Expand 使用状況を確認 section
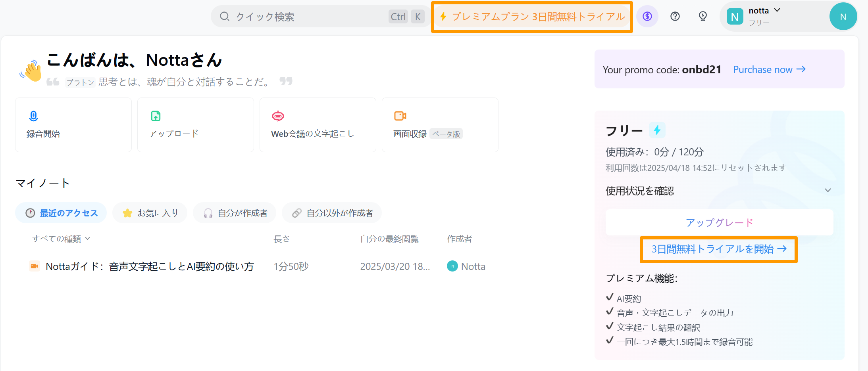Image resolution: width=868 pixels, height=371 pixels. point(718,191)
